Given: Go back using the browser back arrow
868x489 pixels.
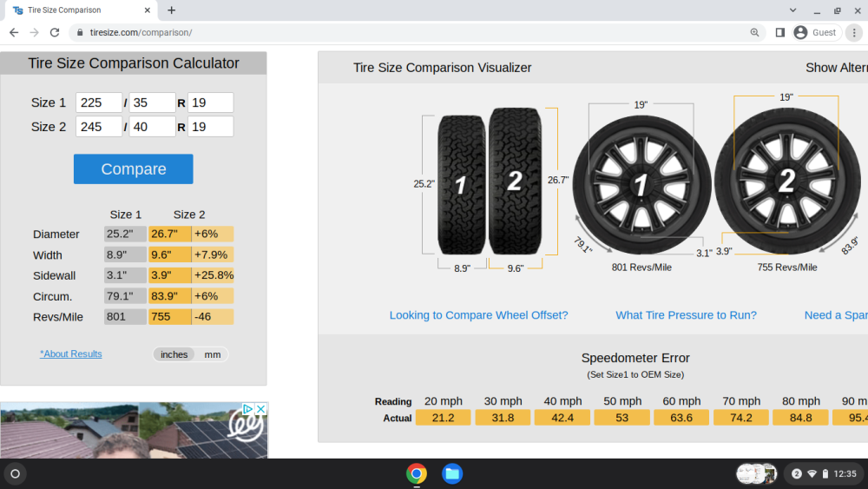Looking at the screenshot, I should (x=14, y=33).
